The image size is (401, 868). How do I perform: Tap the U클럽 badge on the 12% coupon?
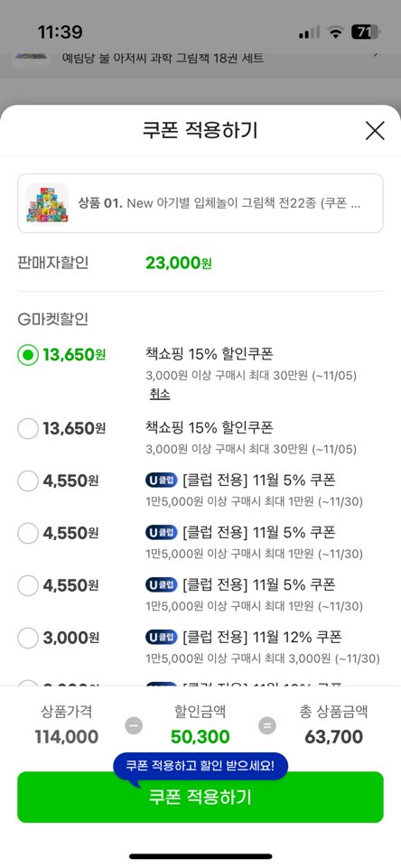point(162,637)
